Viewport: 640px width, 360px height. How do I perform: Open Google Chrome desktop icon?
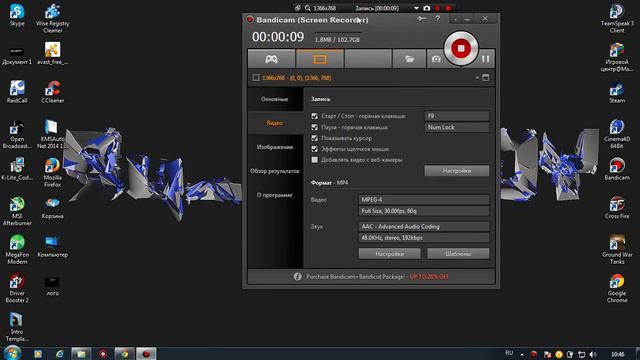pyautogui.click(x=617, y=289)
